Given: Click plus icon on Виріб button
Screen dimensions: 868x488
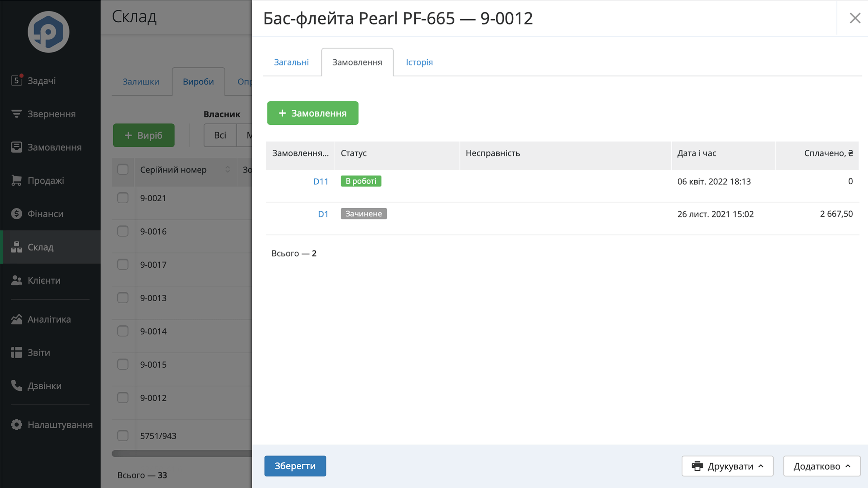Looking at the screenshot, I should tap(128, 135).
